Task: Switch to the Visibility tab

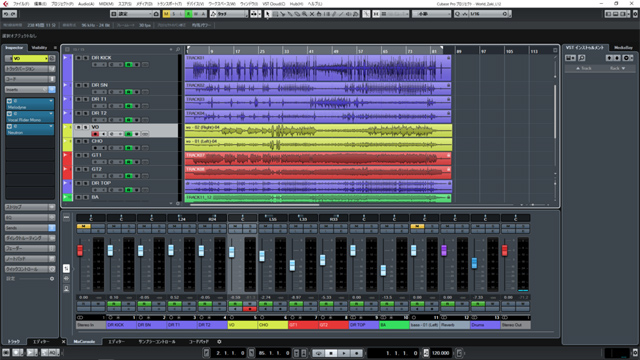Action: tap(39, 48)
